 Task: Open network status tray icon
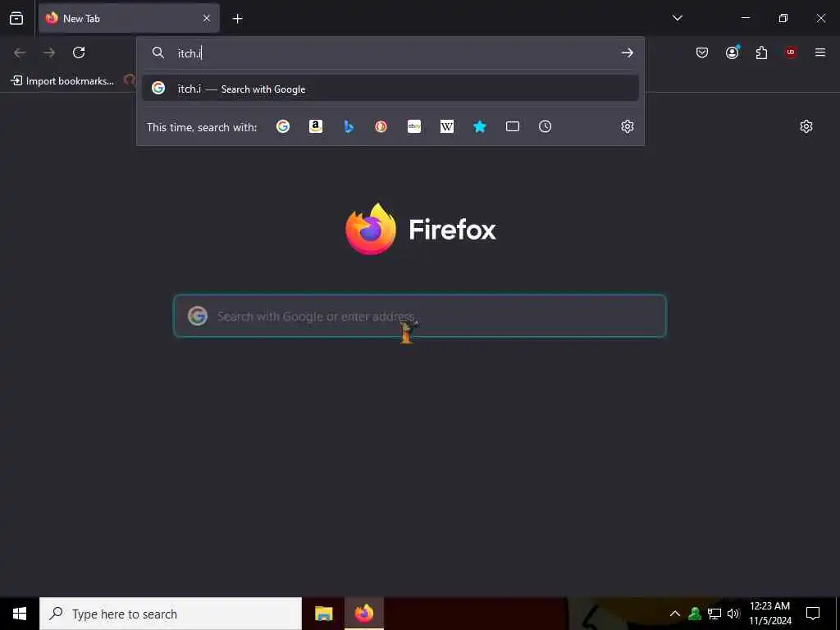(x=714, y=614)
